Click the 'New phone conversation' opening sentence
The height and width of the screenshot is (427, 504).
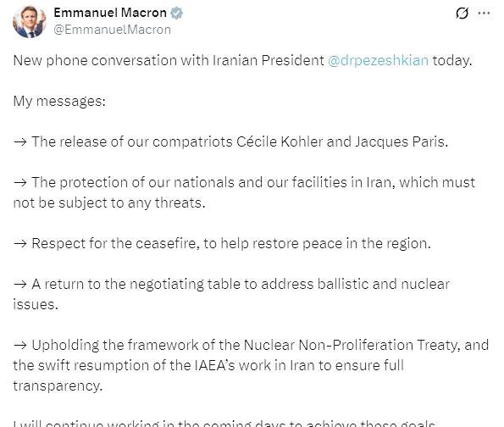(x=242, y=61)
